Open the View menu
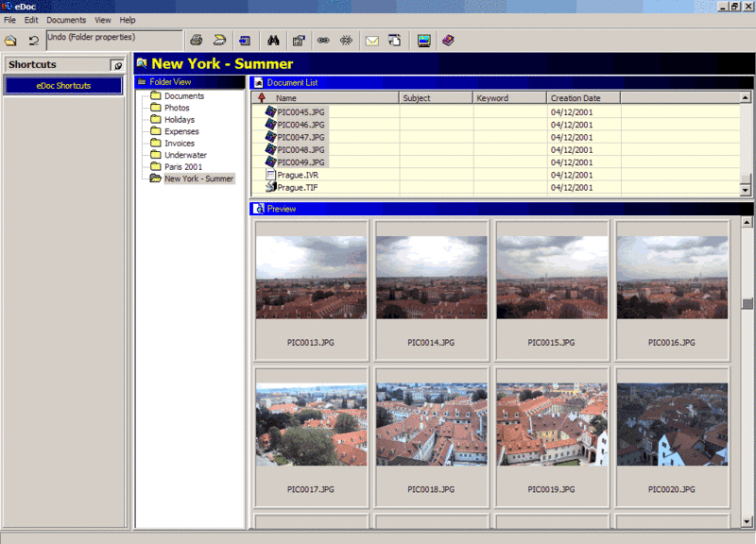 [x=103, y=20]
